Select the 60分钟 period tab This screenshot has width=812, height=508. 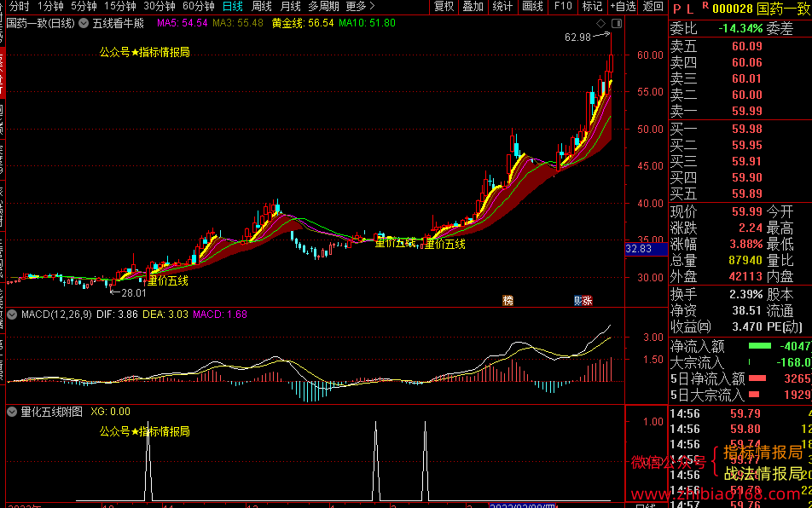(x=199, y=7)
